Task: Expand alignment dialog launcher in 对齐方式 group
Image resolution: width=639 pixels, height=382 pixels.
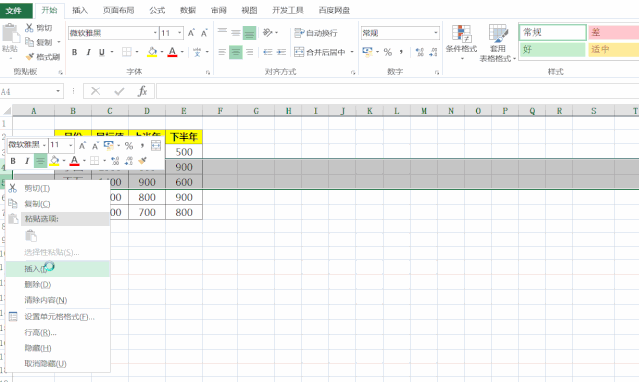Action: point(353,72)
